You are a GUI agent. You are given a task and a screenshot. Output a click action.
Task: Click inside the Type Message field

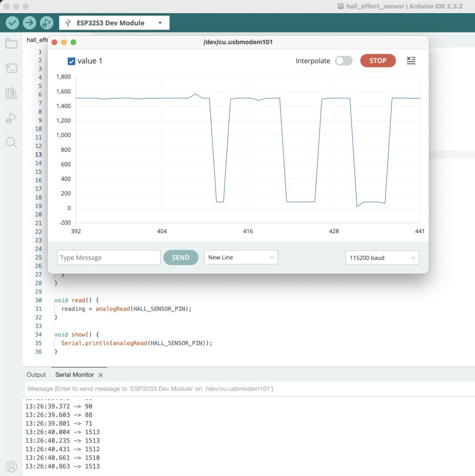pos(109,257)
